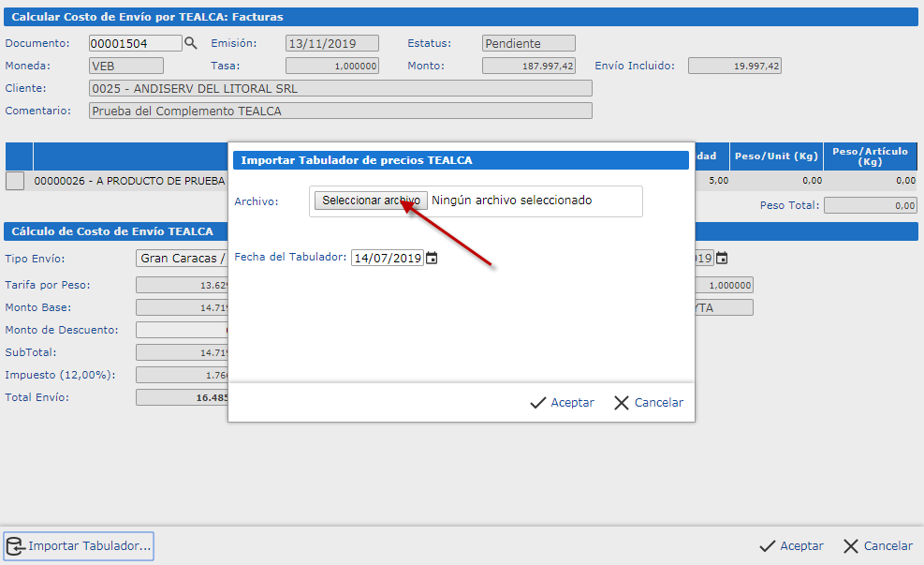The image size is (924, 565).
Task: Click the bottom-bar Importar Tabulador... button label
Action: 90,546
